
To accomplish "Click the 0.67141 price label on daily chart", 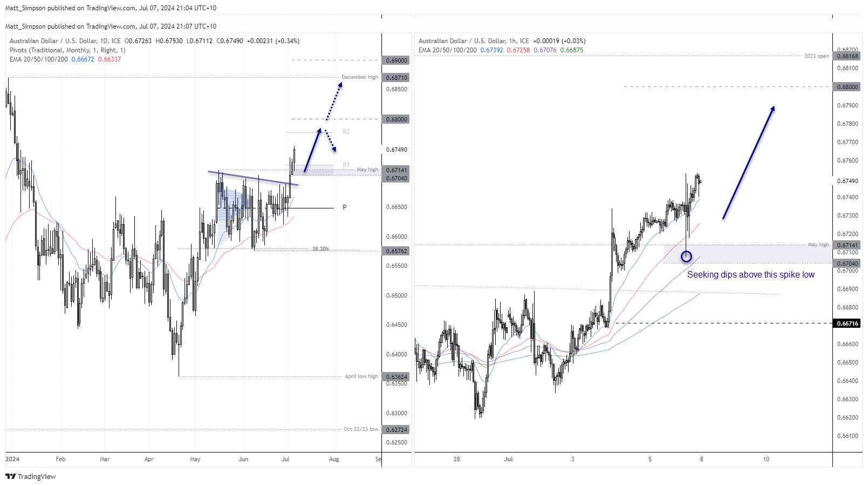I will click(x=397, y=170).
